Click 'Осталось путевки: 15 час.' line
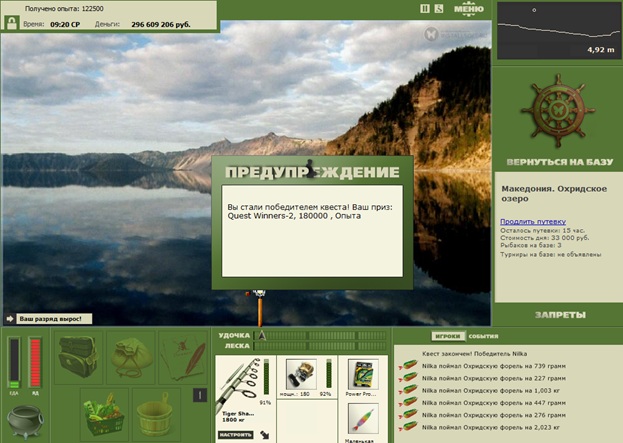Screen dimensions: 623x443 pyautogui.click(x=542, y=230)
